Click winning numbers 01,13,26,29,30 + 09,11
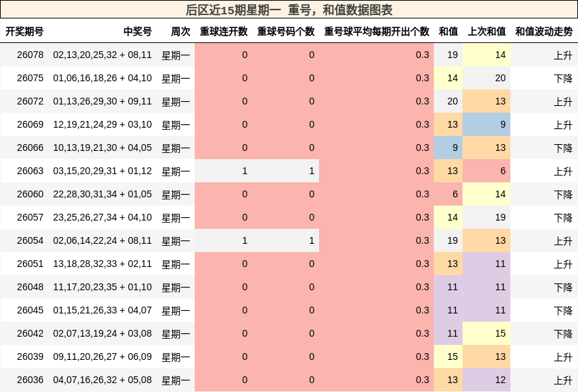 [x=102, y=101]
